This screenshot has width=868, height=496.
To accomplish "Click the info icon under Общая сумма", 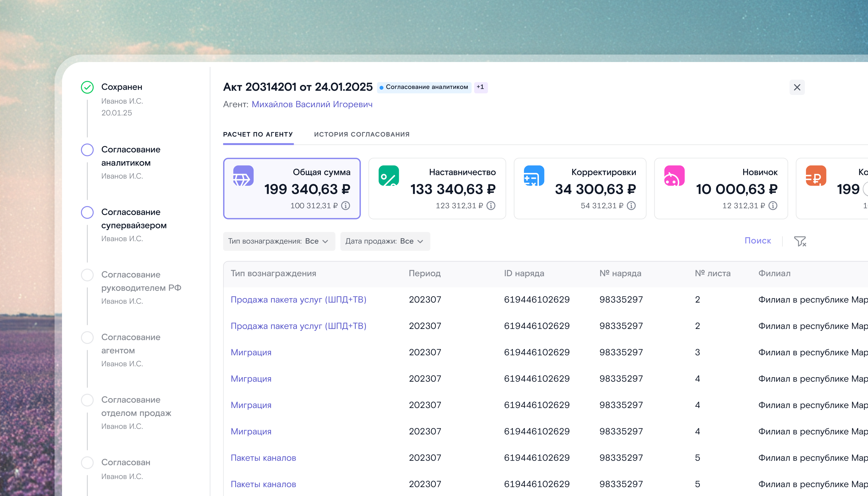I will [345, 206].
